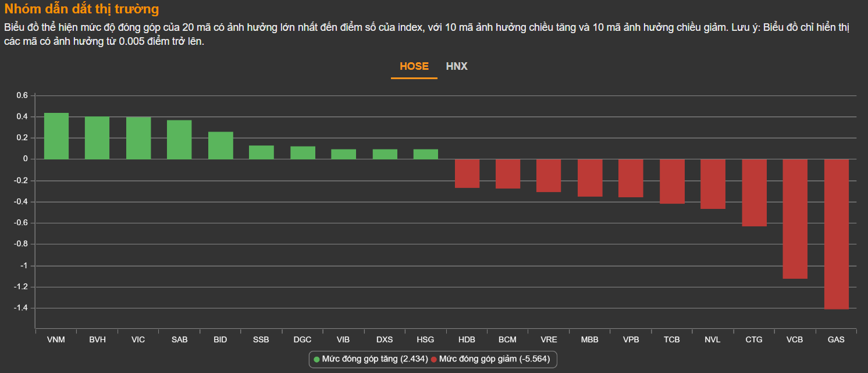Click the green BVH bar

pos(97,138)
